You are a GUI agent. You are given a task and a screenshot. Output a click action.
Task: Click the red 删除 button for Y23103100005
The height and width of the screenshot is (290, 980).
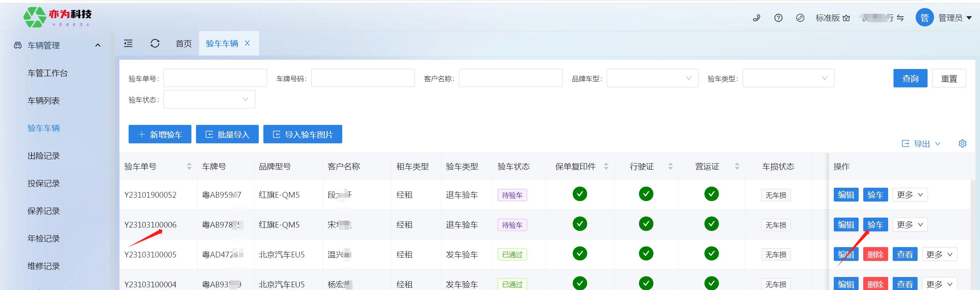click(875, 254)
